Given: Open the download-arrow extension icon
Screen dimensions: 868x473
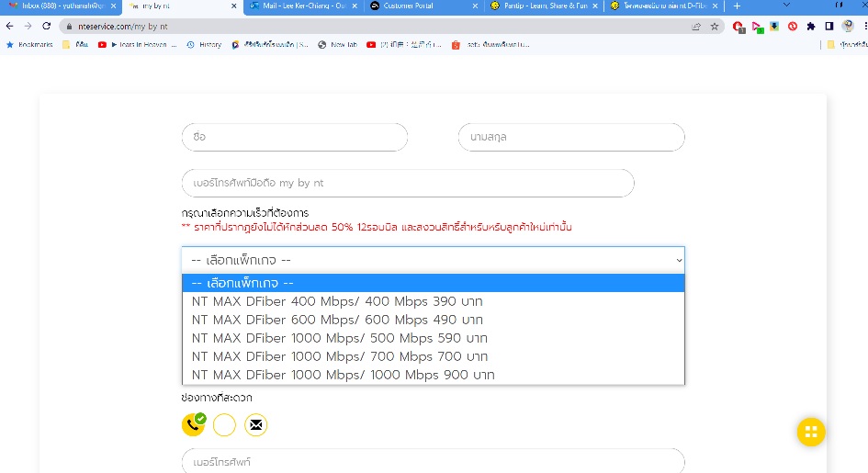Looking at the screenshot, I should pyautogui.click(x=774, y=26).
